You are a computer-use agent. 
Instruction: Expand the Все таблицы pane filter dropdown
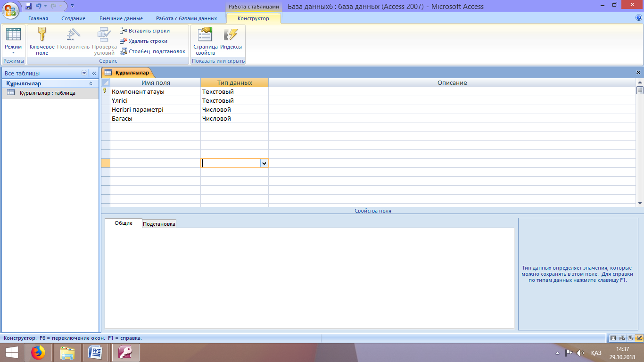click(84, 73)
